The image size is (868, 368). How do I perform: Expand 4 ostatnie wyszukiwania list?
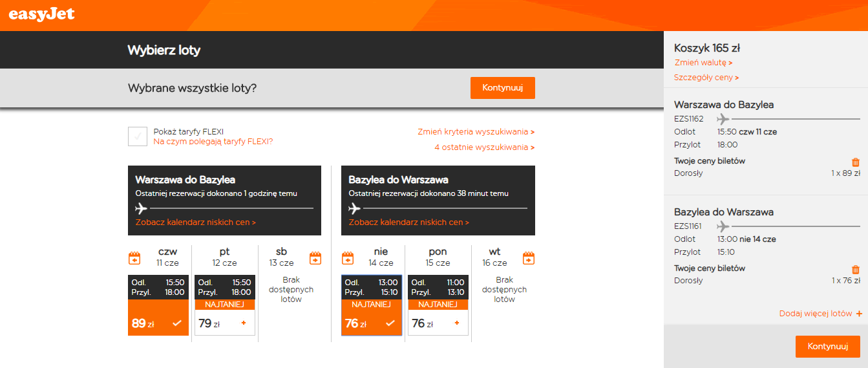point(485,147)
